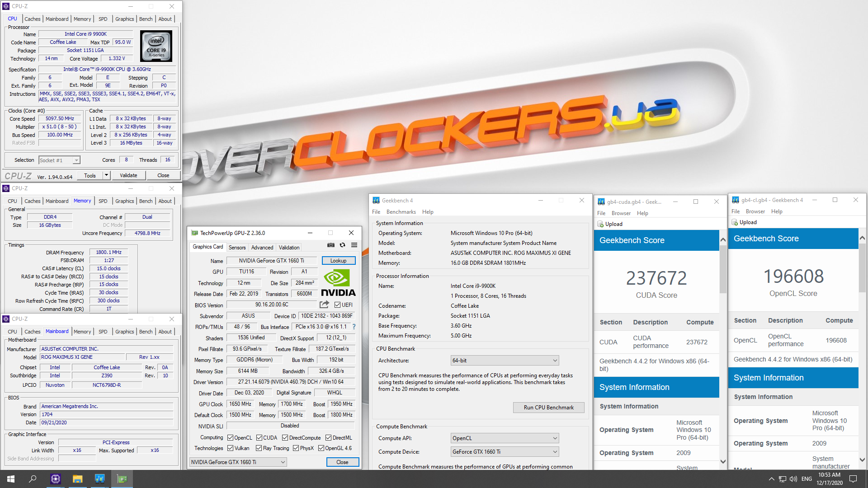
Task: Open GPU selector dropdown in GPU-Z
Action: point(238,462)
